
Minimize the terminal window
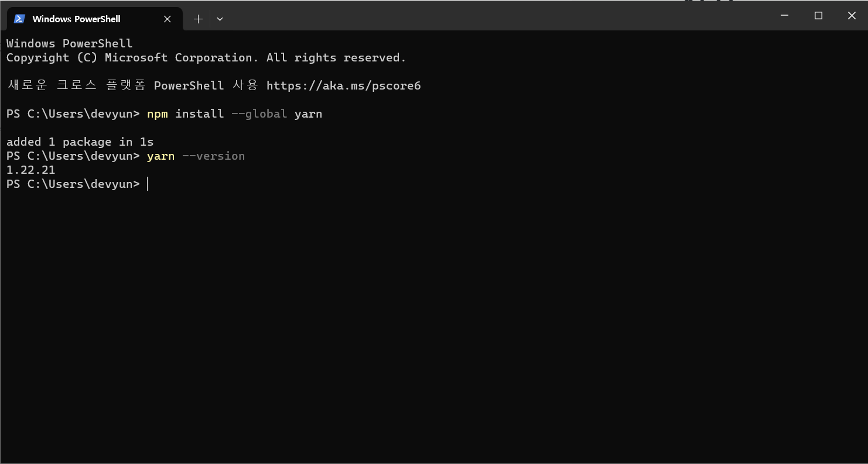[x=785, y=16]
